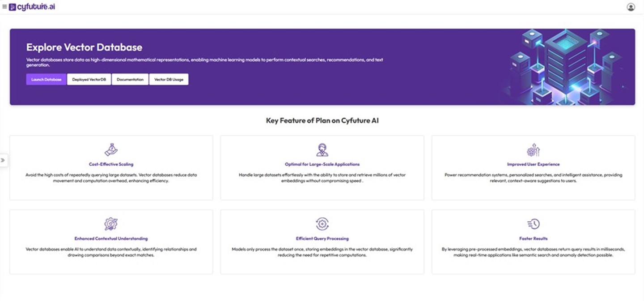View Vector DB Usage

169,79
